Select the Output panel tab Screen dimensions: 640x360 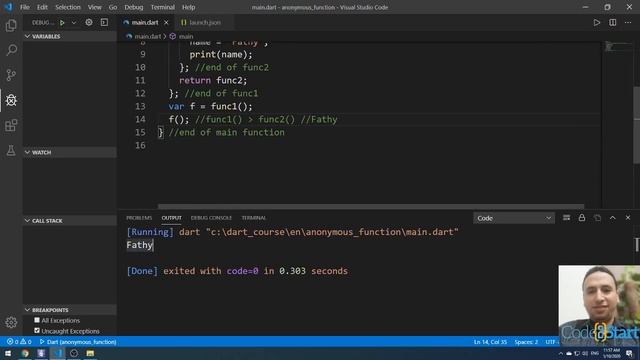(171, 218)
